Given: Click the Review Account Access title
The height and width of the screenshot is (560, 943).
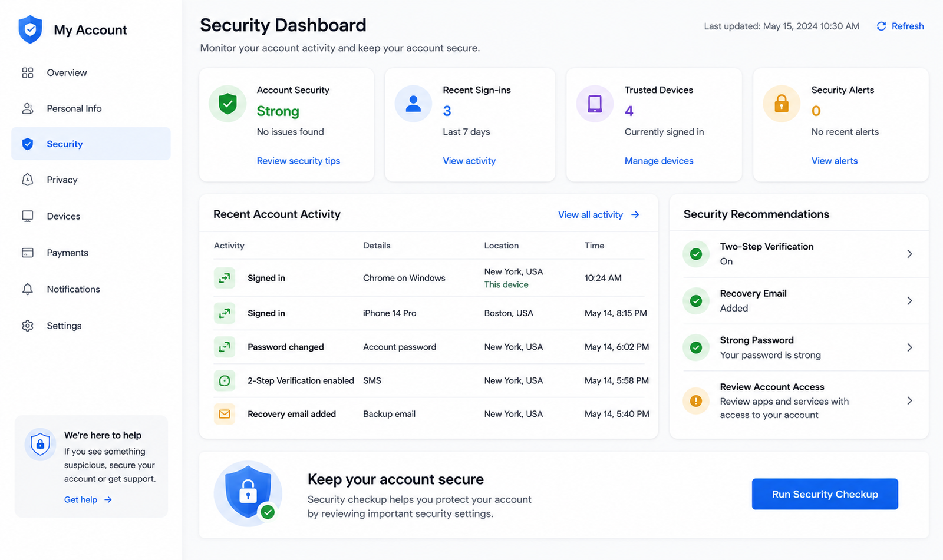Looking at the screenshot, I should pos(772,387).
